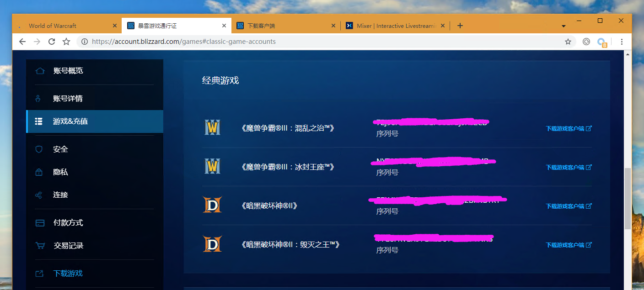Close the 暴雪游戏通行证 tab
The width and height of the screenshot is (644, 290).
(224, 26)
